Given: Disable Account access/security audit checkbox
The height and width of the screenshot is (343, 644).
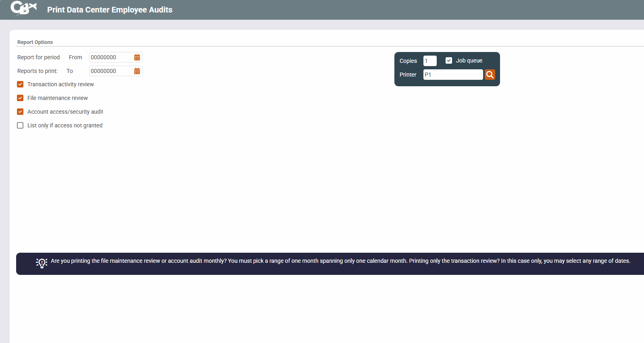Looking at the screenshot, I should (x=20, y=112).
